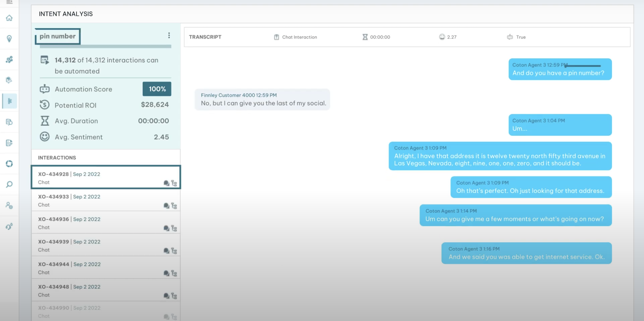
Task: Click the INTERACTIONS list header
Action: (57, 158)
